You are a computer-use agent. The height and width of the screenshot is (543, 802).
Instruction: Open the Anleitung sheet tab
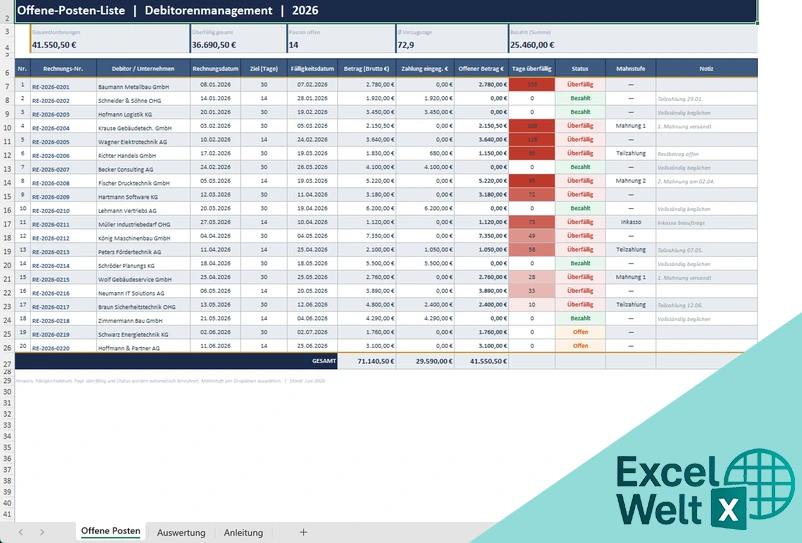coord(243,532)
